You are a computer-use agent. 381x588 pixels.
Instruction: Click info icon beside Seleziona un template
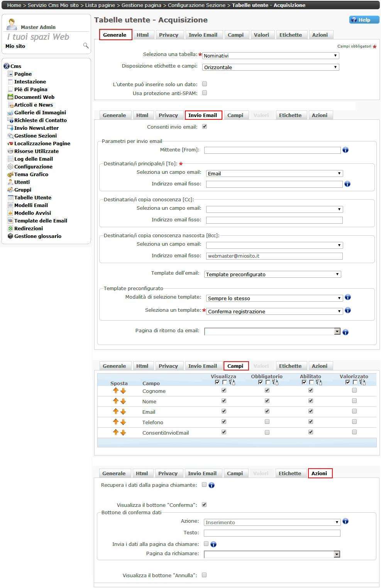click(348, 310)
